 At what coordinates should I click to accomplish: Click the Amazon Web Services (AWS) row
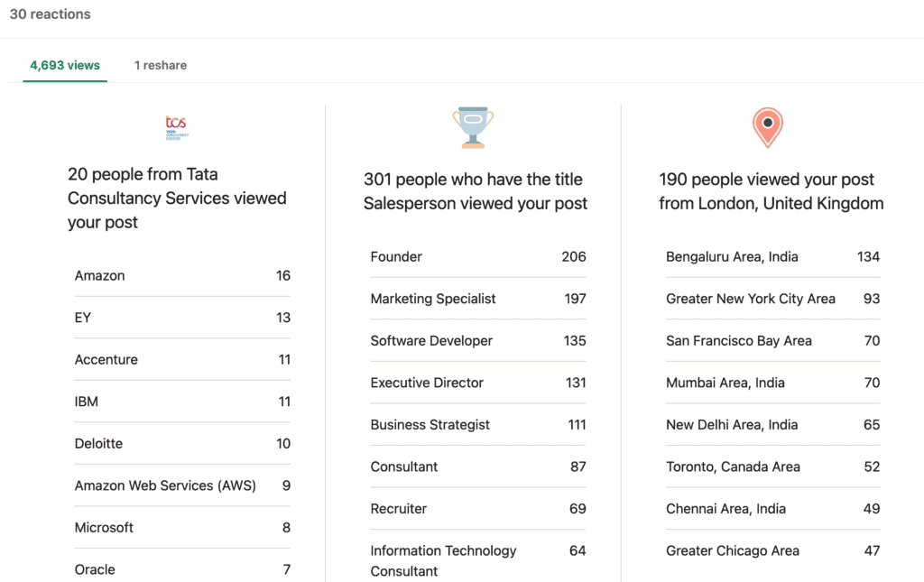pyautogui.click(x=182, y=485)
